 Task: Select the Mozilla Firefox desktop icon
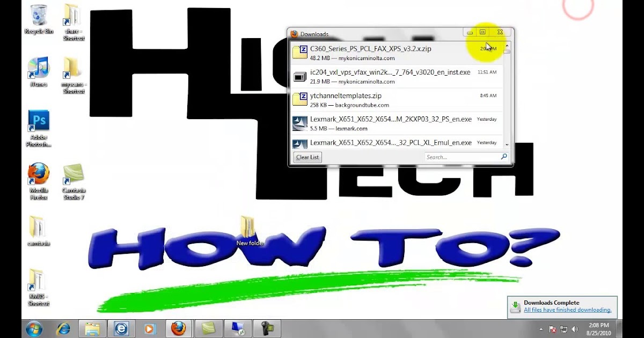(39, 181)
